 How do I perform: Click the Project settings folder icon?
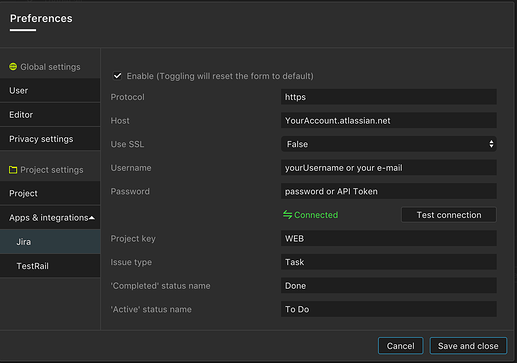point(13,170)
